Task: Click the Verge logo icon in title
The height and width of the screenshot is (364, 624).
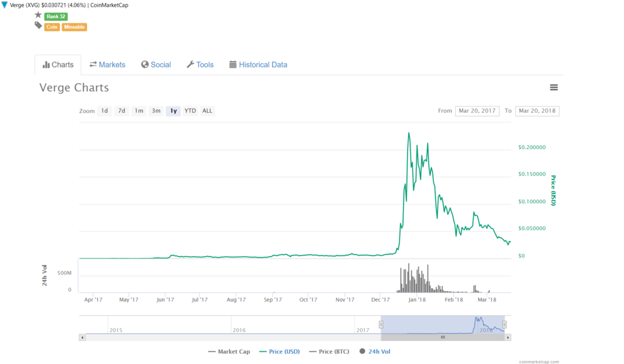Action: click(4, 5)
